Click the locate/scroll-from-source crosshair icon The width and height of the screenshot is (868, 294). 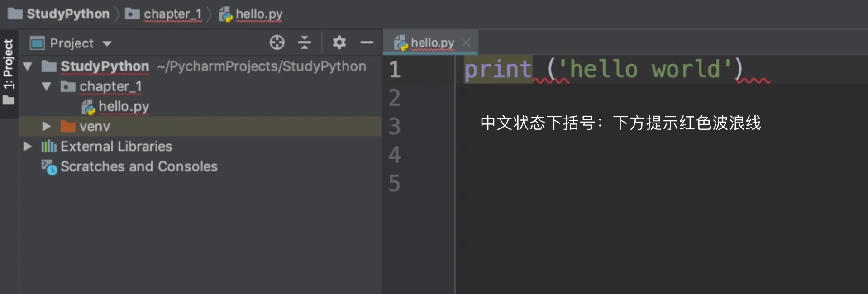(x=277, y=43)
